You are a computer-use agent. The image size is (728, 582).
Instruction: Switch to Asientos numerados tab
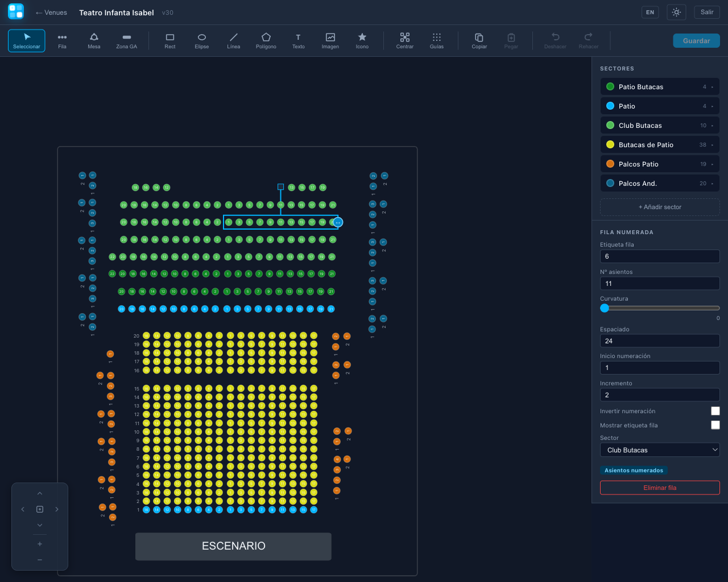pyautogui.click(x=633, y=470)
